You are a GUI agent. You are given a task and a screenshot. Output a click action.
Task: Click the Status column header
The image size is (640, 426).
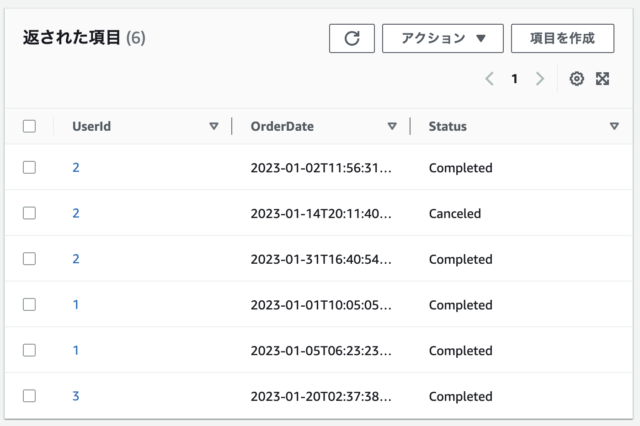447,126
